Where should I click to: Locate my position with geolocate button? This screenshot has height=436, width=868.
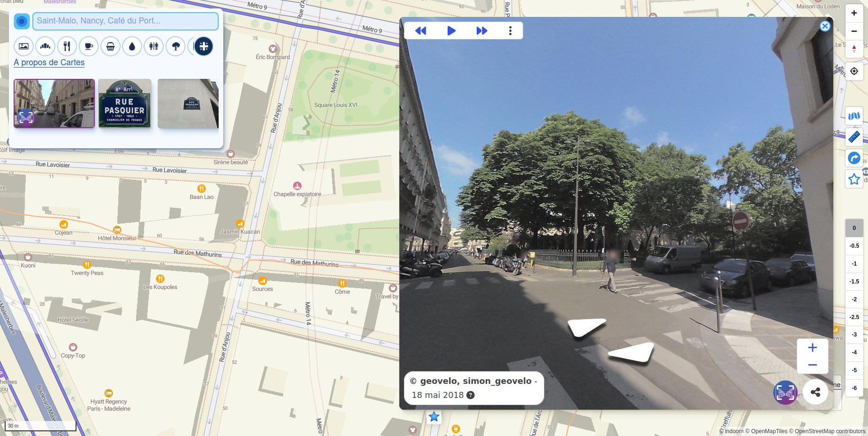(854, 71)
